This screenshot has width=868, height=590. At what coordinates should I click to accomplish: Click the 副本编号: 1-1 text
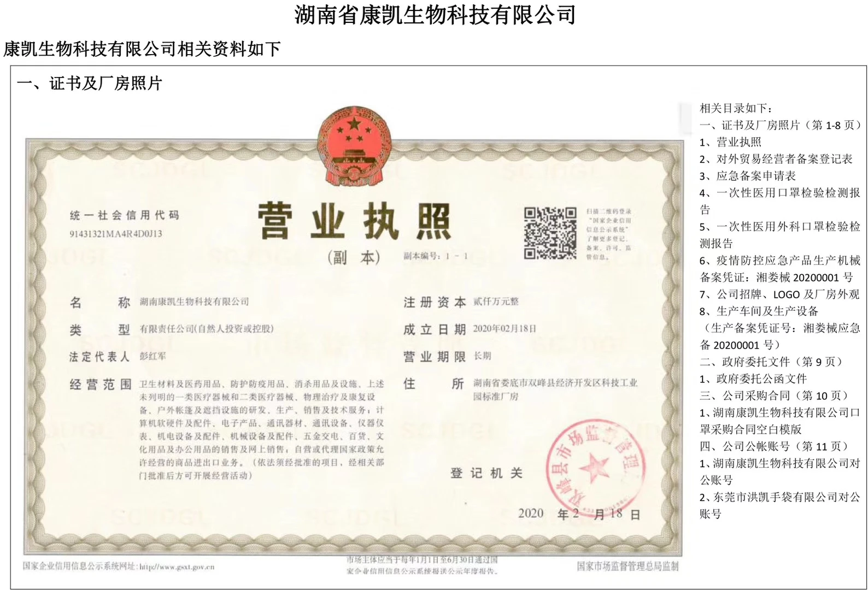436,256
